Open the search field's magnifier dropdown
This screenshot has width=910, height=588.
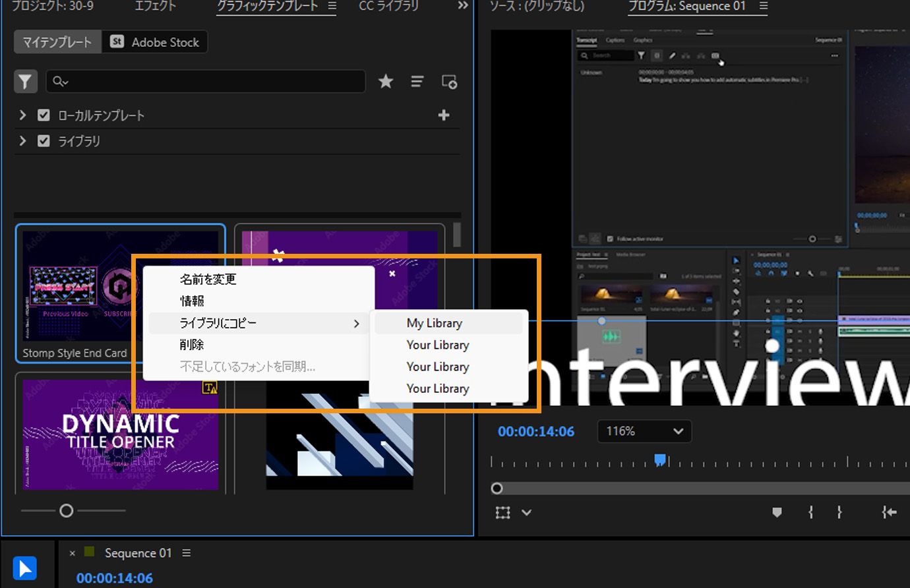61,81
